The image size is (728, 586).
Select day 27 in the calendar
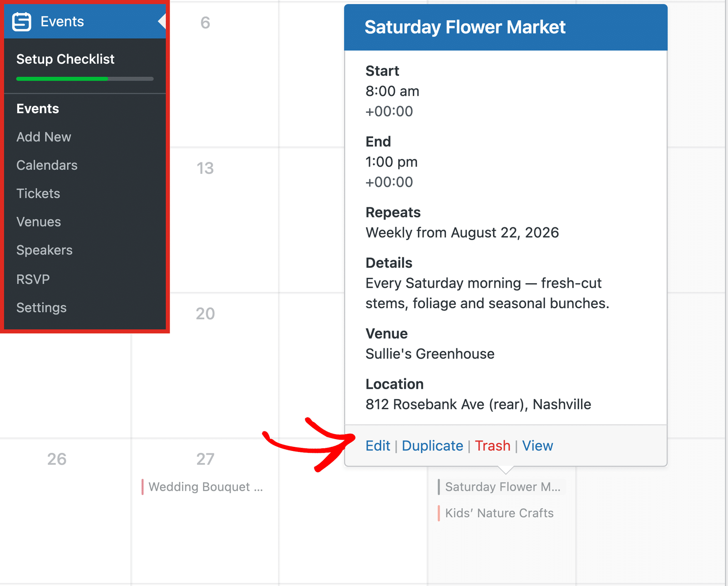(x=205, y=459)
